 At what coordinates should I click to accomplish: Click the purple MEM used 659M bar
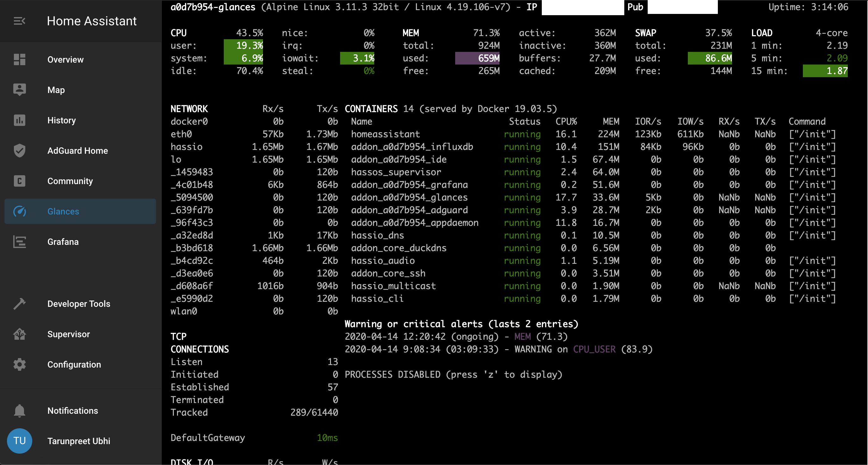coord(477,58)
